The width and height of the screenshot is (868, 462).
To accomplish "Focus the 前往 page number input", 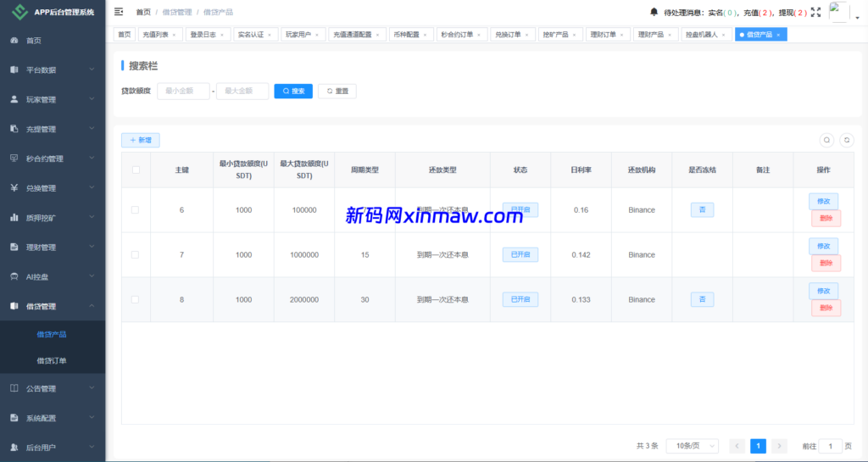I will [831, 446].
